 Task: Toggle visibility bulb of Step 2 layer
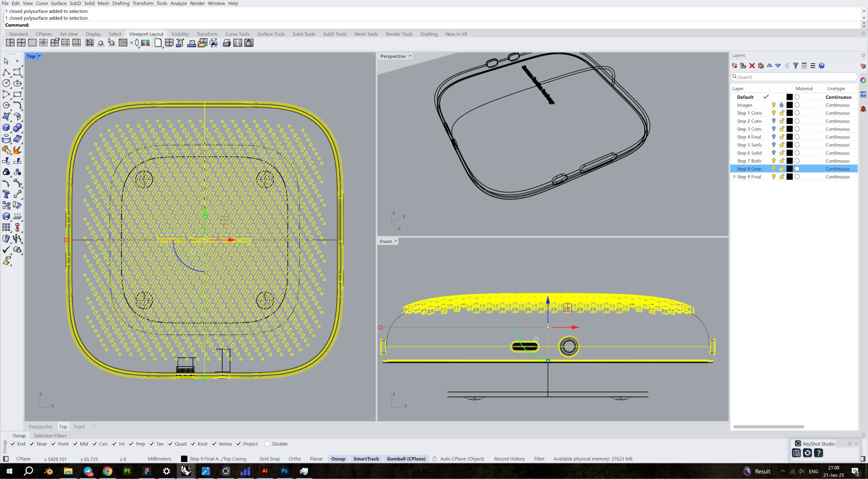tap(773, 121)
